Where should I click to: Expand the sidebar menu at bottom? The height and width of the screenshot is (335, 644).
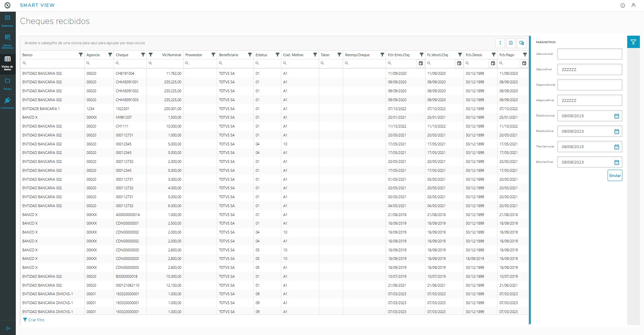pyautogui.click(x=8, y=328)
